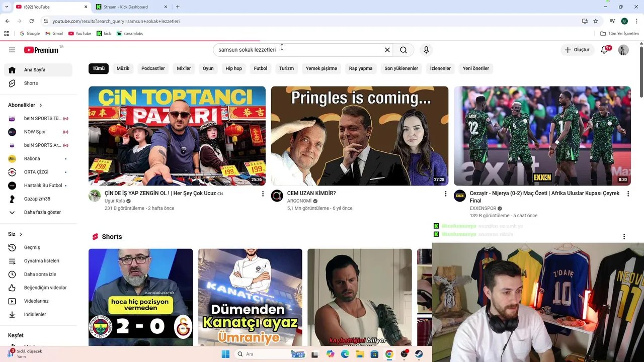This screenshot has width=644, height=362.
Task: Open File Explorer from the taskbar
Action: (x=360, y=354)
